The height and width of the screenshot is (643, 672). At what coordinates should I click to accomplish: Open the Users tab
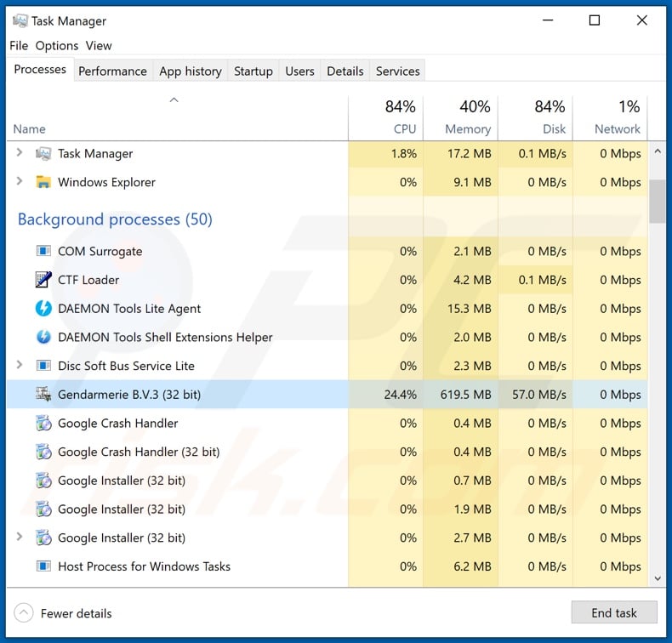click(x=299, y=71)
